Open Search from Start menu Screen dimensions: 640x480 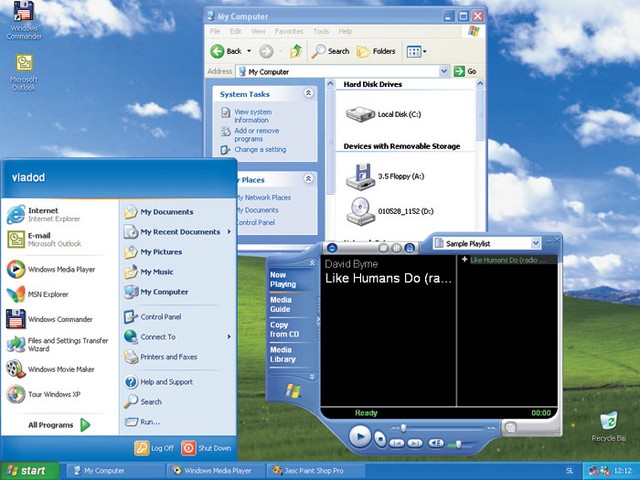point(143,402)
